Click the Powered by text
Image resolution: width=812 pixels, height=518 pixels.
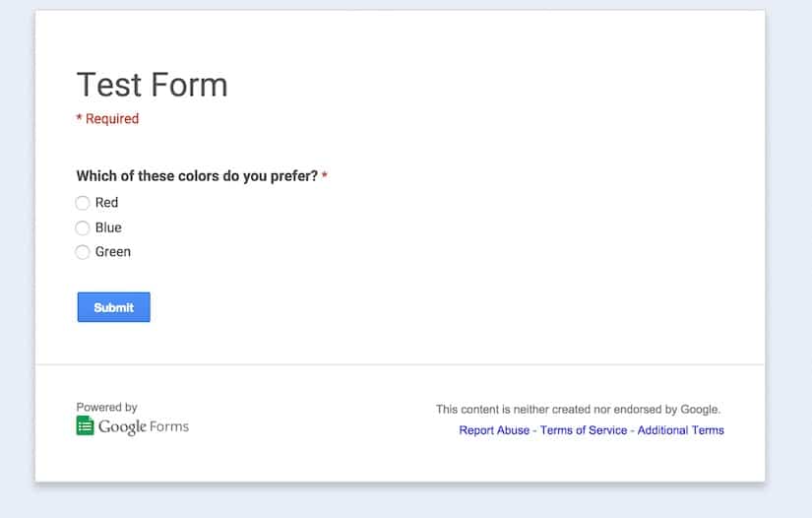click(x=106, y=407)
